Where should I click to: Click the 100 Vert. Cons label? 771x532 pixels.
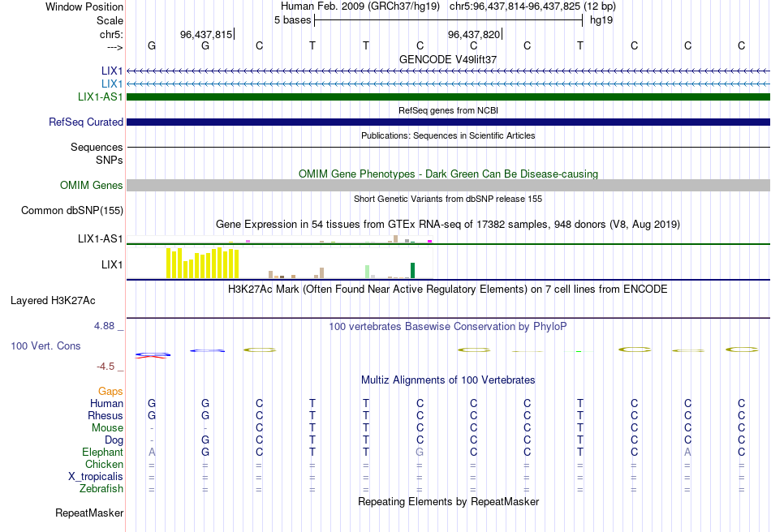pyautogui.click(x=45, y=345)
